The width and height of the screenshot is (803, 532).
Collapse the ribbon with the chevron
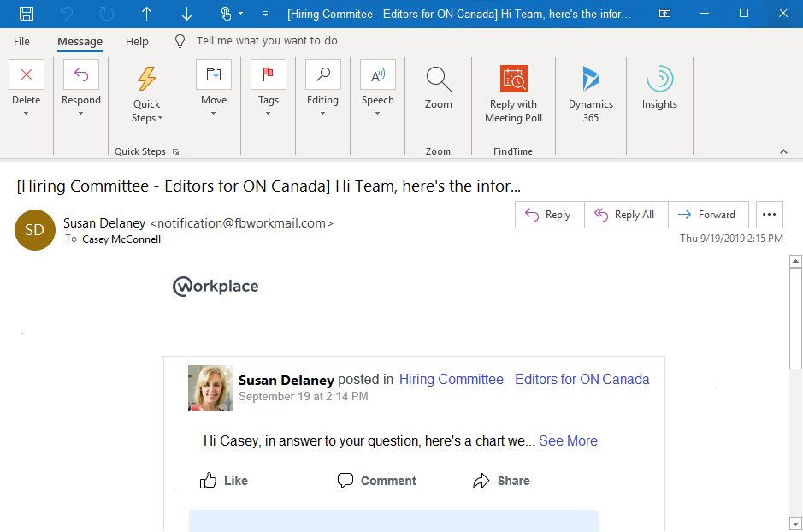pos(783,151)
